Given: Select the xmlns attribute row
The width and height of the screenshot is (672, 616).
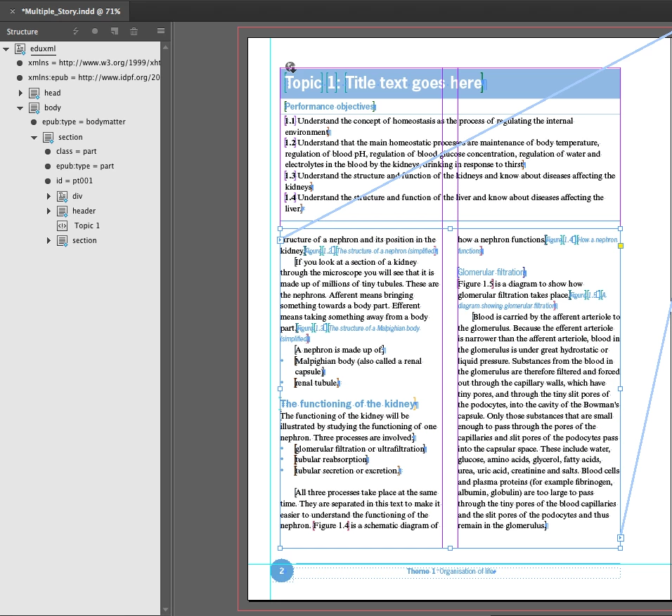Looking at the screenshot, I should click(x=94, y=63).
